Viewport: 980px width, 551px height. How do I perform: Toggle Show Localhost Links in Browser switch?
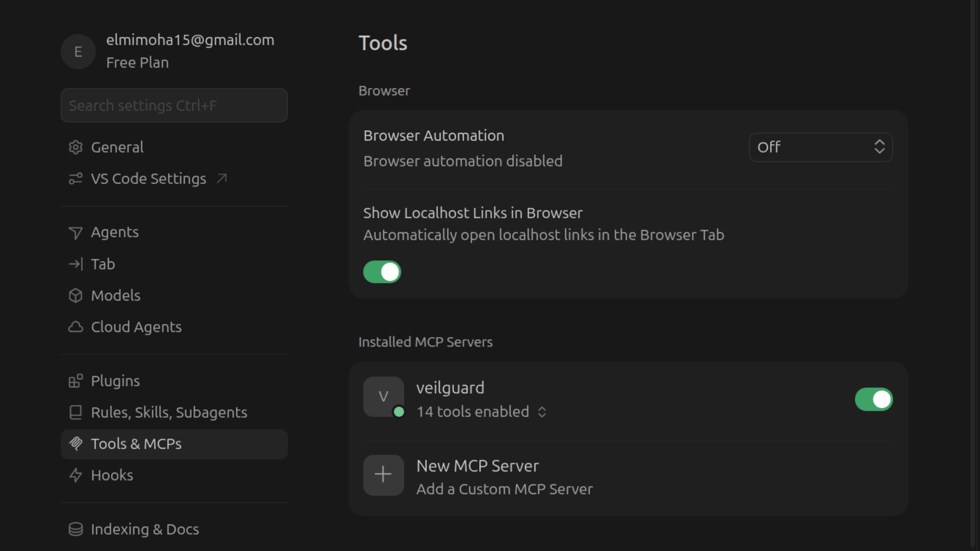pos(382,272)
